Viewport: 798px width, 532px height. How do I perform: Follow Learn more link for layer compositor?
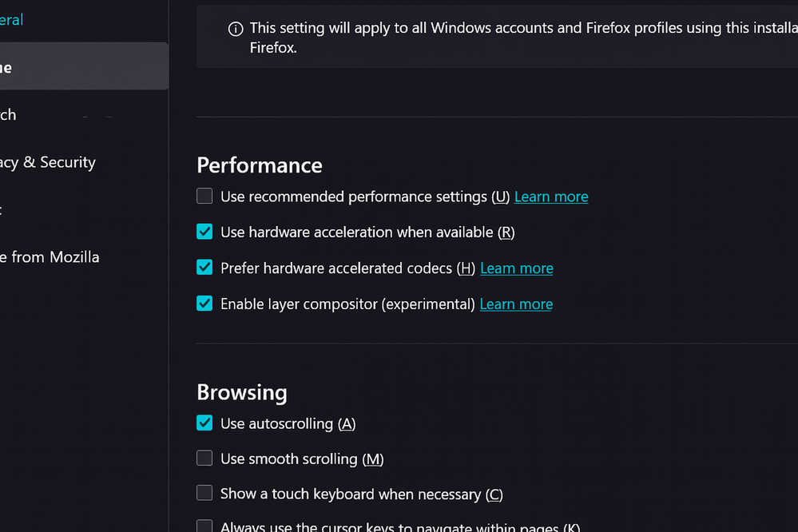[516, 304]
